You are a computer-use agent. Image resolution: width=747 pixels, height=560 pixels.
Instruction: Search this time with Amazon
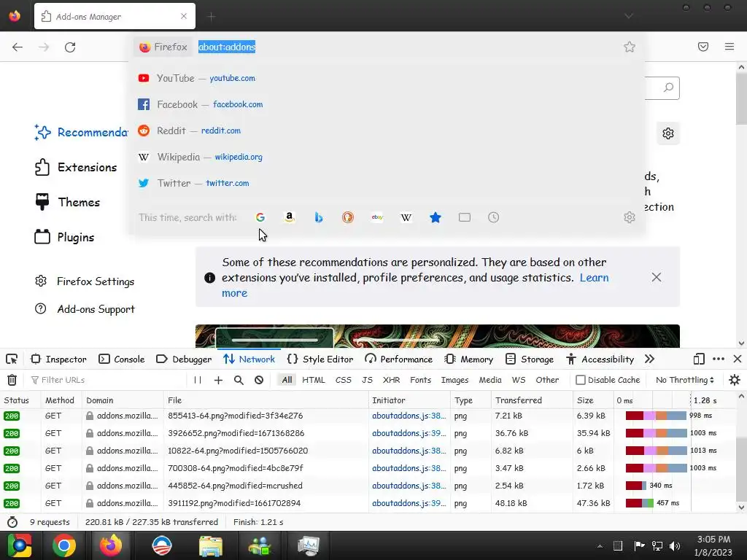[x=289, y=217]
